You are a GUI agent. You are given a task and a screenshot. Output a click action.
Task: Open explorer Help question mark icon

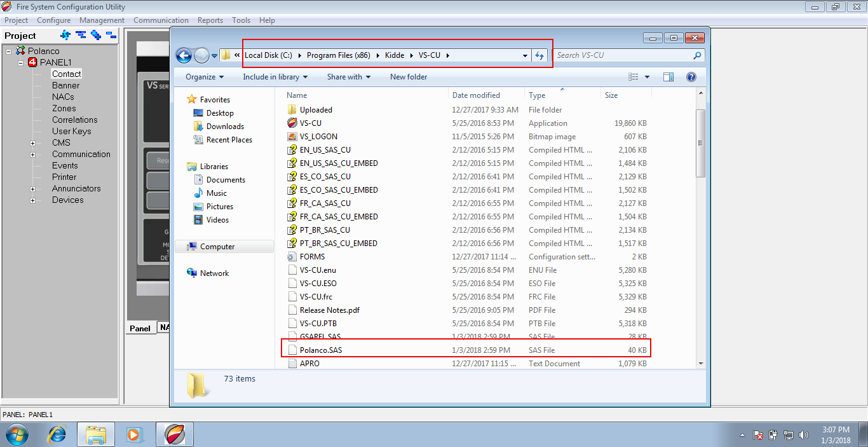click(x=691, y=77)
